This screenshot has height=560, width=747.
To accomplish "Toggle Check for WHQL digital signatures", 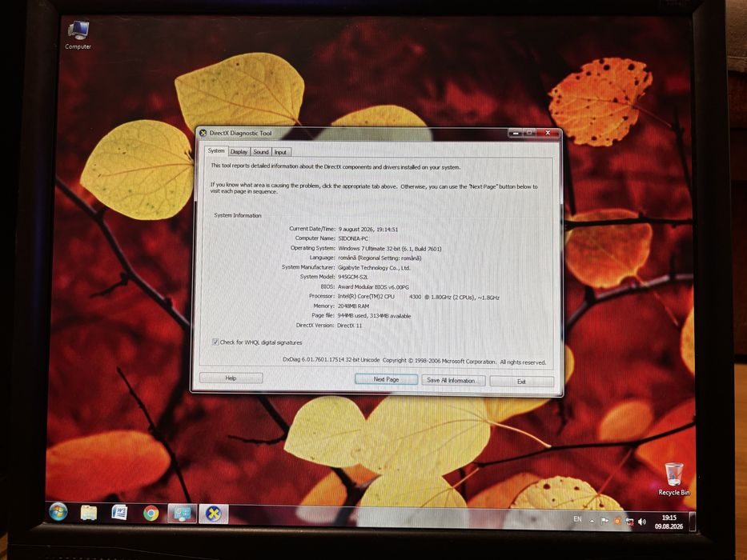I will [215, 342].
